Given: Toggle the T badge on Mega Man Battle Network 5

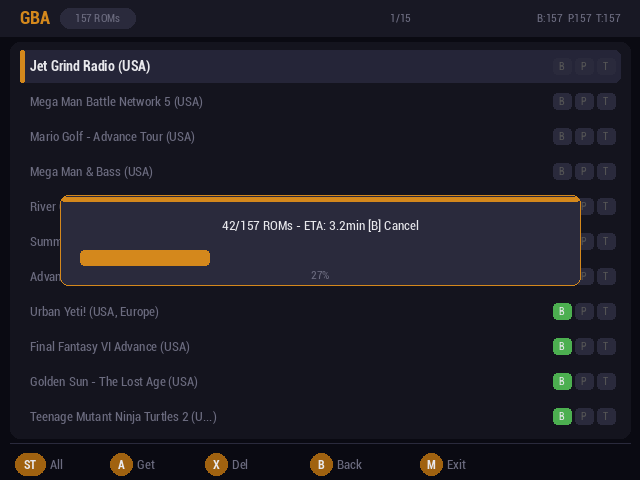Looking at the screenshot, I should point(606,101).
